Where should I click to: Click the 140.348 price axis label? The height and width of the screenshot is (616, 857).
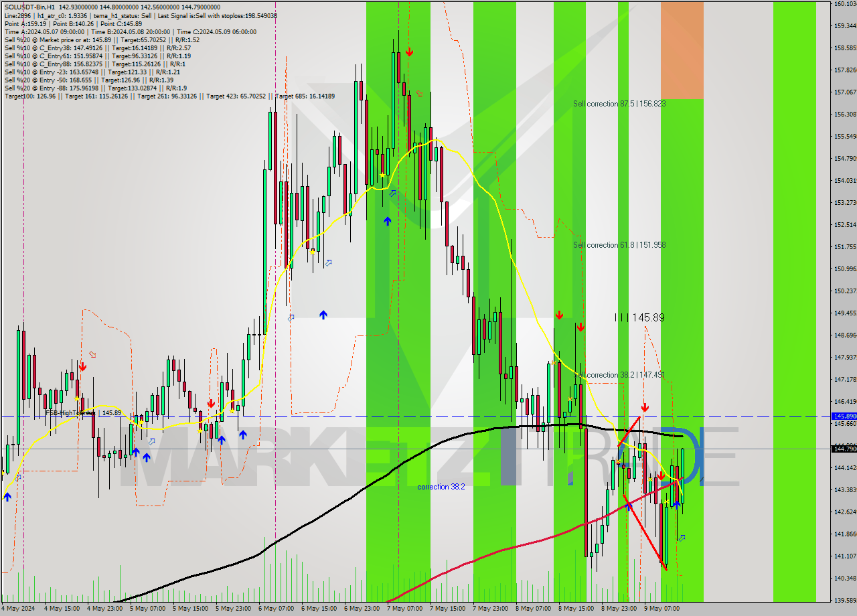click(x=844, y=579)
